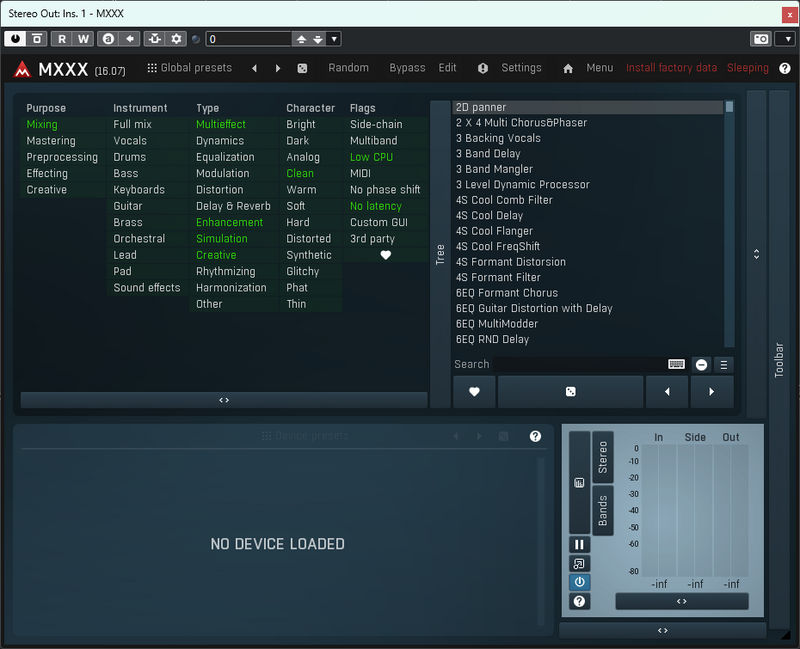Load previous host preset with up arrow
Screen dimensions: 800x649
pos(302,39)
